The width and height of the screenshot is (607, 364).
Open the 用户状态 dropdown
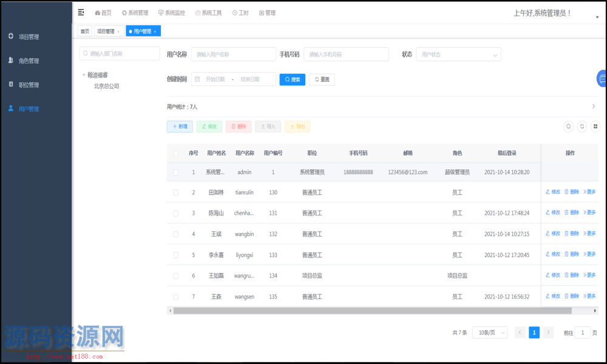(x=458, y=55)
